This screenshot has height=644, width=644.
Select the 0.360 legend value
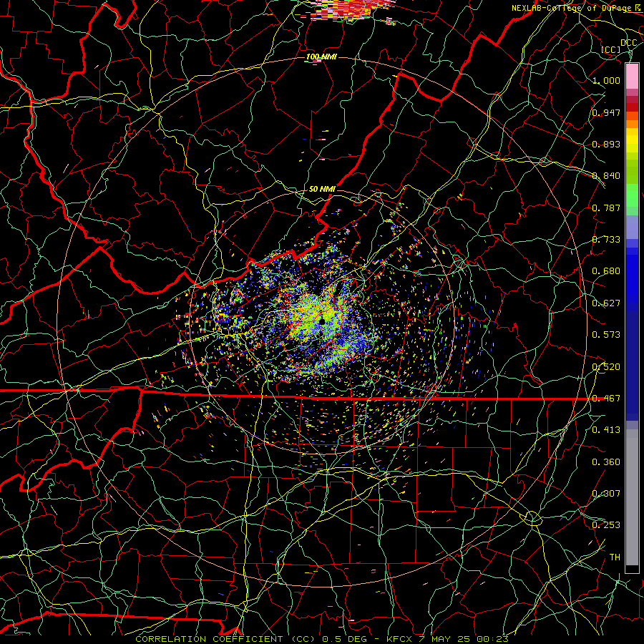pos(606,462)
